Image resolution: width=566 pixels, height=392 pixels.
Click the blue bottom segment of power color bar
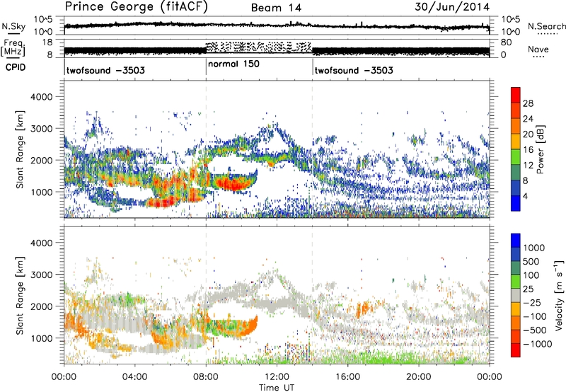click(x=516, y=203)
